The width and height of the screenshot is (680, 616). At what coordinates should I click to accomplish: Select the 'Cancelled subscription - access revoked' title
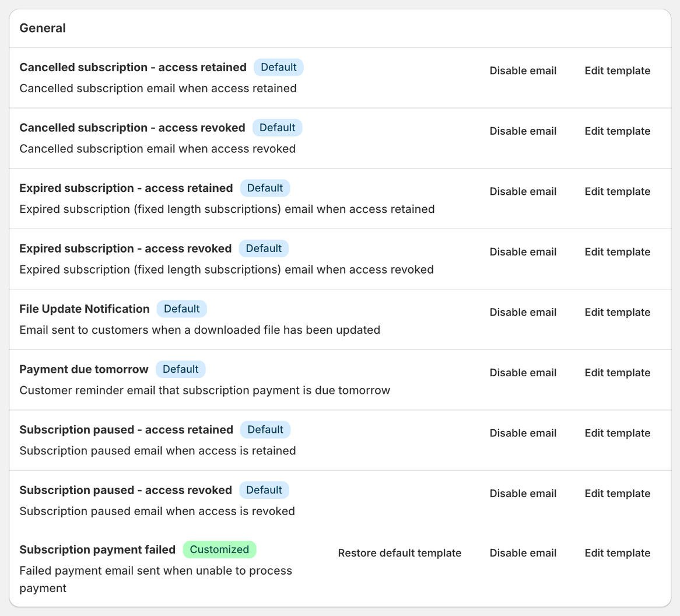(x=132, y=128)
